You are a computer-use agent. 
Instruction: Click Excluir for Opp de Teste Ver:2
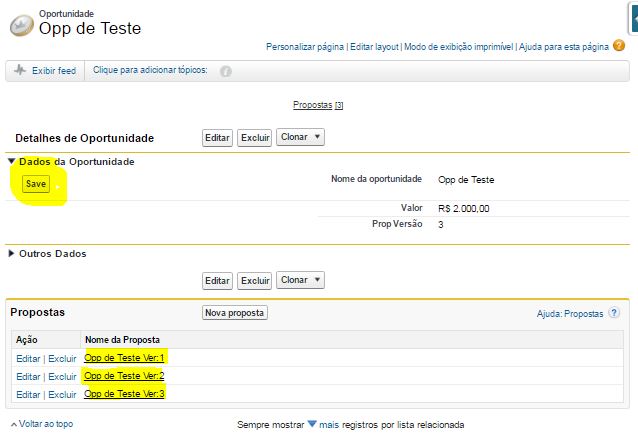coord(62,376)
